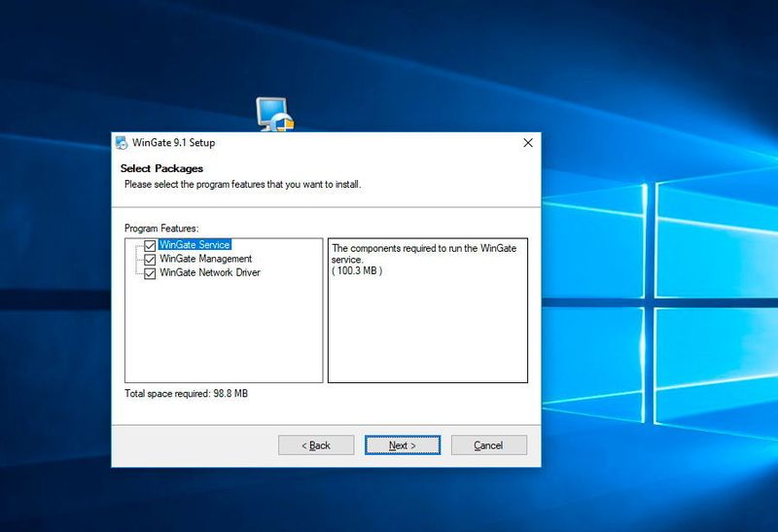The image size is (778, 532).
Task: Click the 'Please select the program features' instruction
Action: (x=242, y=184)
